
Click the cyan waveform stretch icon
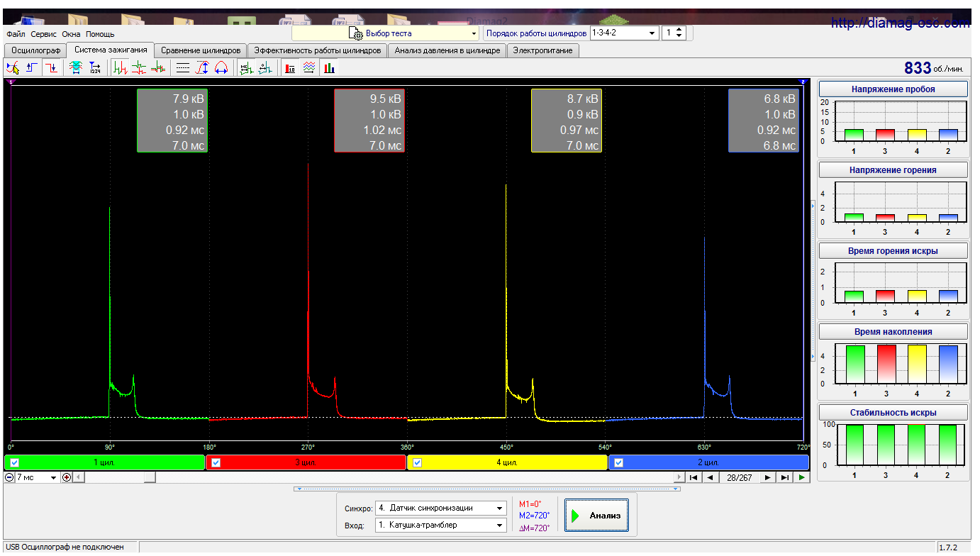coord(76,68)
